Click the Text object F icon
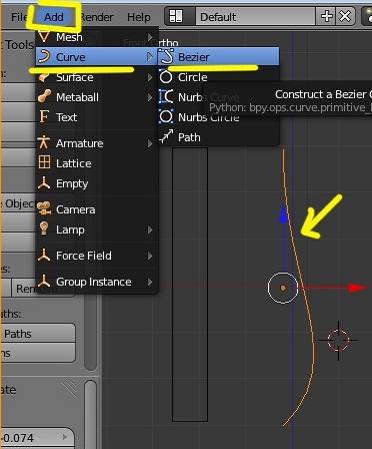 (x=44, y=117)
